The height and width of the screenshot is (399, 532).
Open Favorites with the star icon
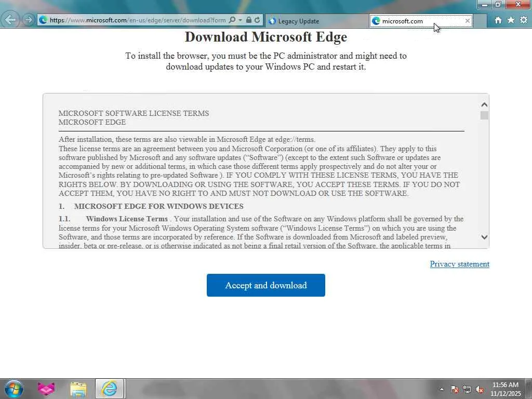tap(511, 20)
